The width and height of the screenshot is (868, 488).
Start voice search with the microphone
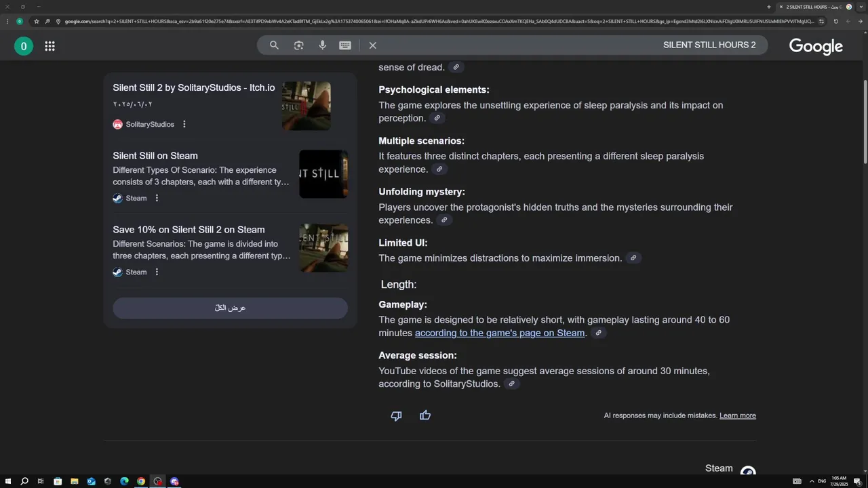point(322,45)
